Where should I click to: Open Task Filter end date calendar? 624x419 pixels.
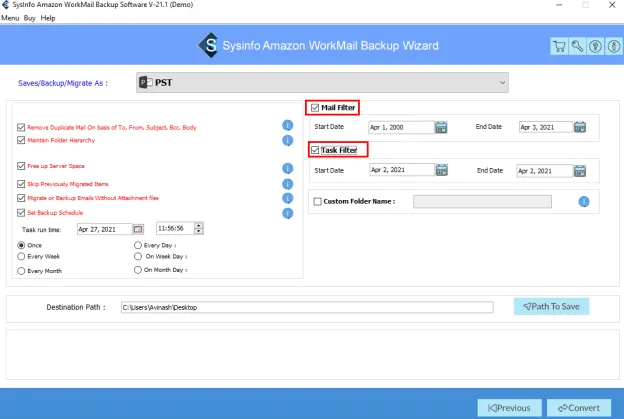pos(578,171)
